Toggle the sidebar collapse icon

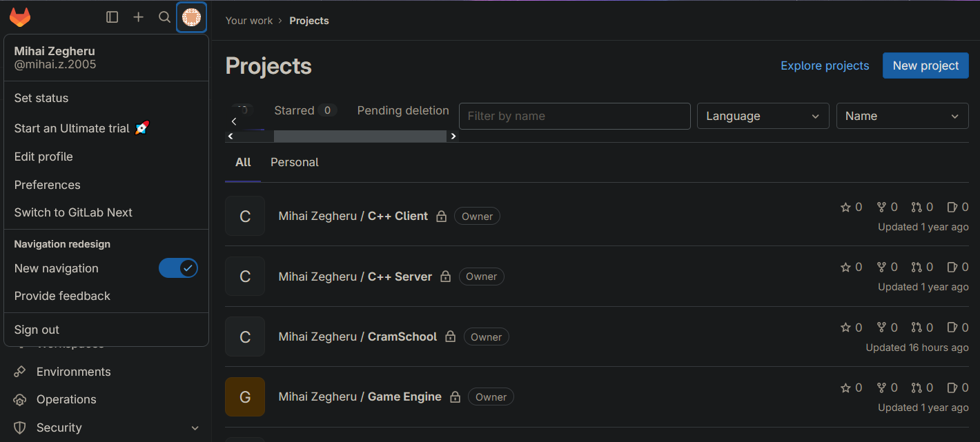click(x=112, y=17)
